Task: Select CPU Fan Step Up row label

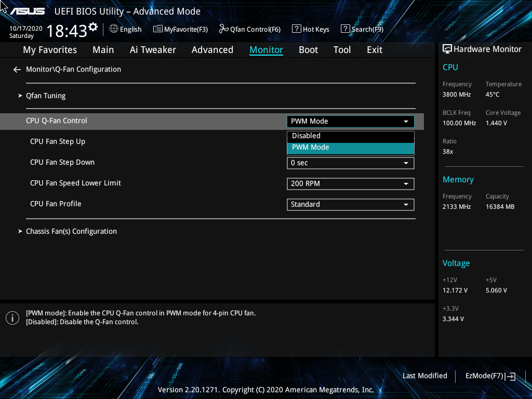Action: (x=58, y=141)
